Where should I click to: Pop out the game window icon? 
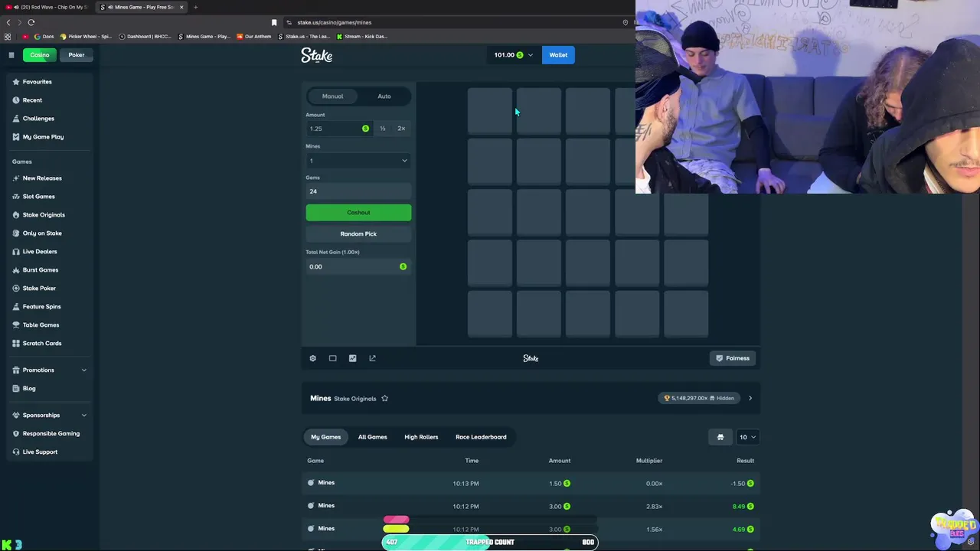372,358
